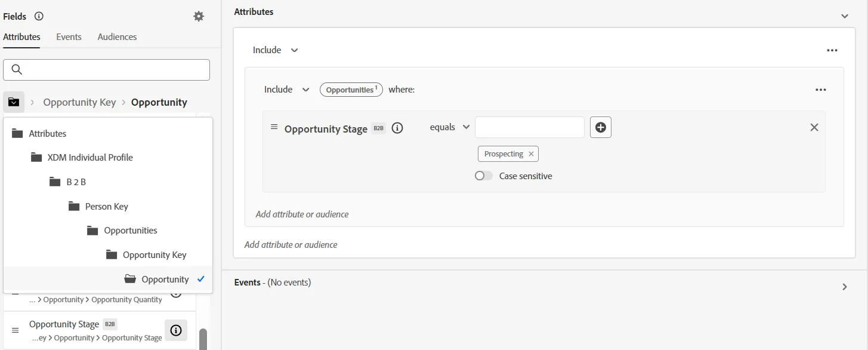
Task: Click the info icon beside Fields heading
Action: 39,17
